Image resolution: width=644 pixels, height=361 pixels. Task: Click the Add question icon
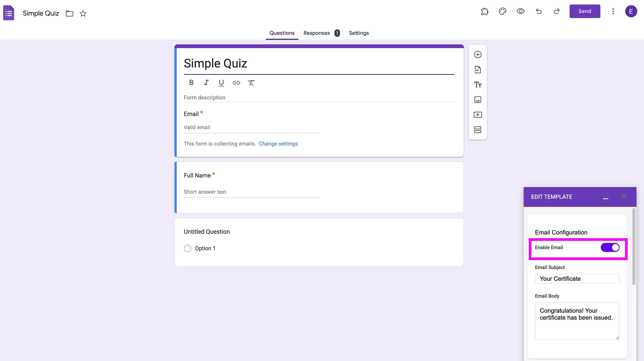point(477,55)
